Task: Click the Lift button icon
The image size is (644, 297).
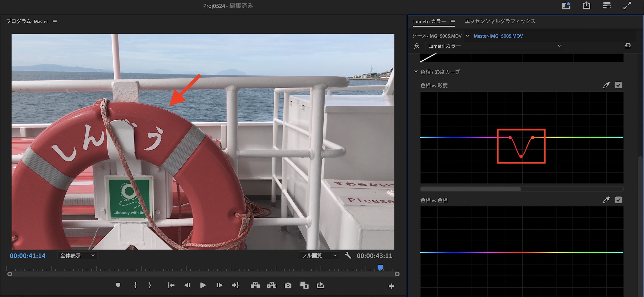Action: 255,285
